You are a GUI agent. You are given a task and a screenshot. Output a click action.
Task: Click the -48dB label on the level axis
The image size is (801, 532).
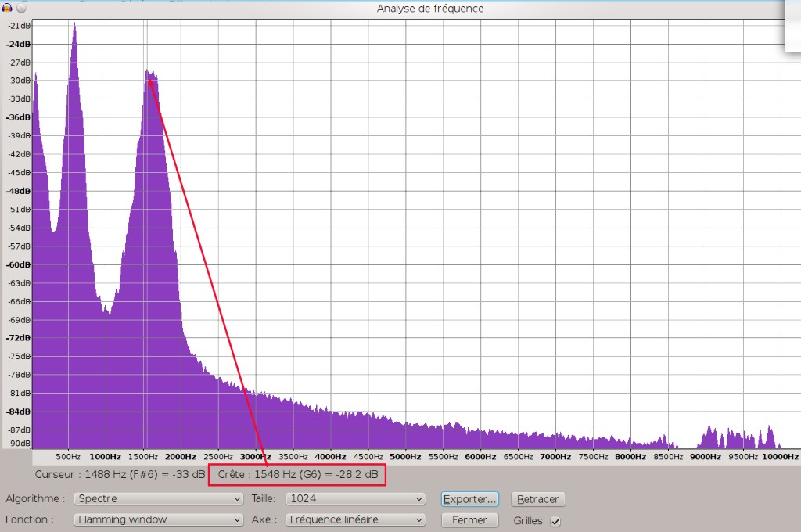[x=19, y=191]
